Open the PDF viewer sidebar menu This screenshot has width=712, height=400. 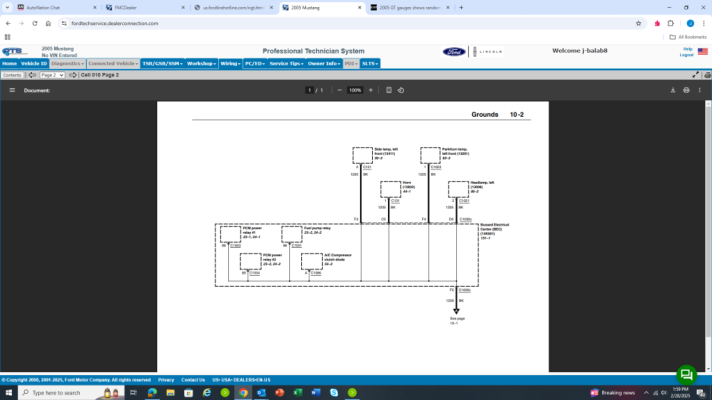(12, 90)
